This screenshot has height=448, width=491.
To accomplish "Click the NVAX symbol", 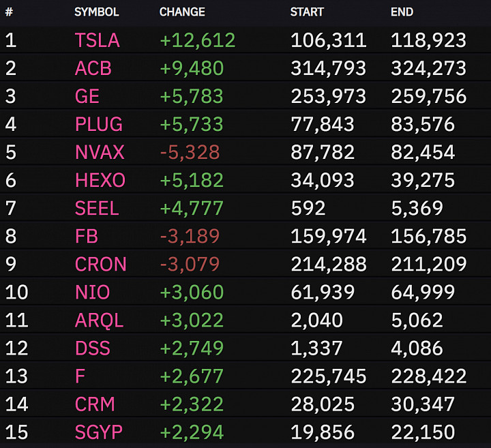I will (100, 152).
